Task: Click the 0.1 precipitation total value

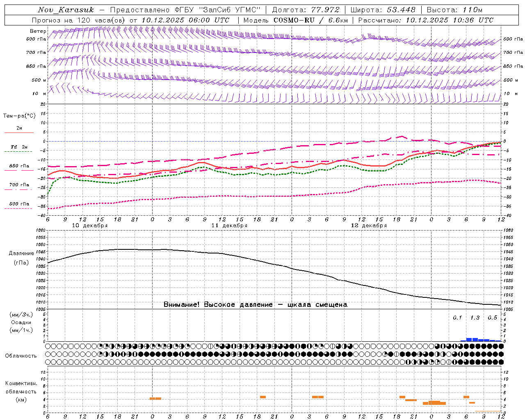Action: tap(457, 318)
